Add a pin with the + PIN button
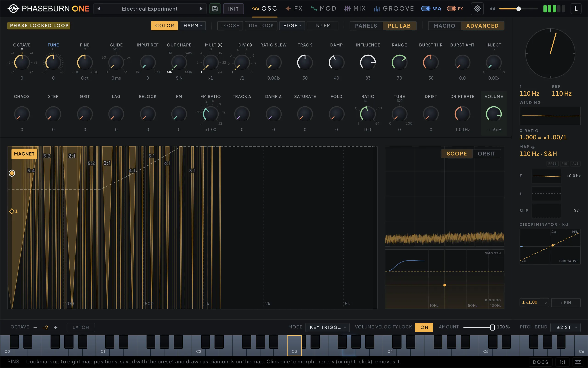The height and width of the screenshot is (368, 588). point(566,303)
